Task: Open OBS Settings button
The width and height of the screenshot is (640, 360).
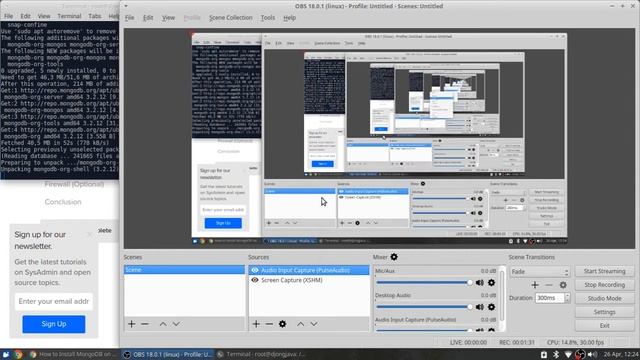Action: pos(604,312)
